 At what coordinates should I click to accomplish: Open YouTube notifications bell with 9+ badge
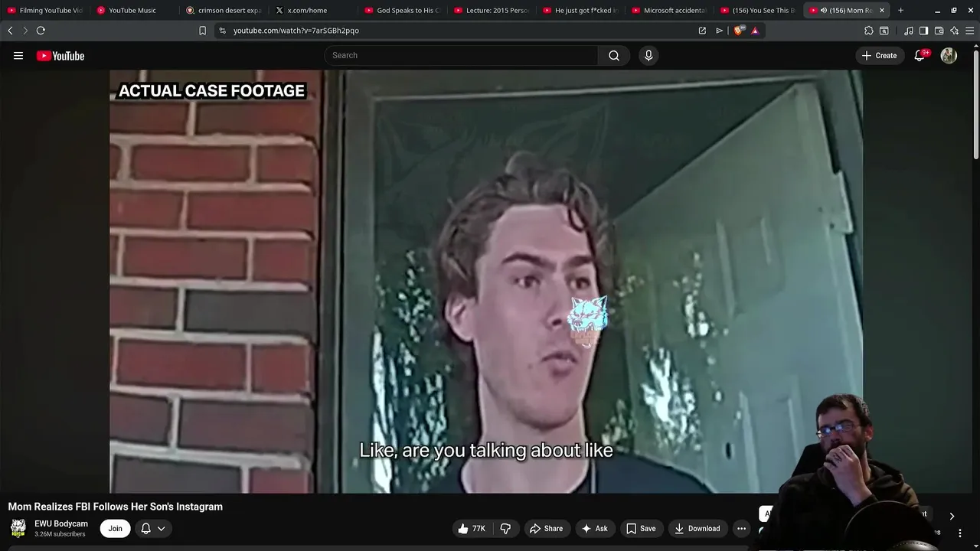(920, 55)
